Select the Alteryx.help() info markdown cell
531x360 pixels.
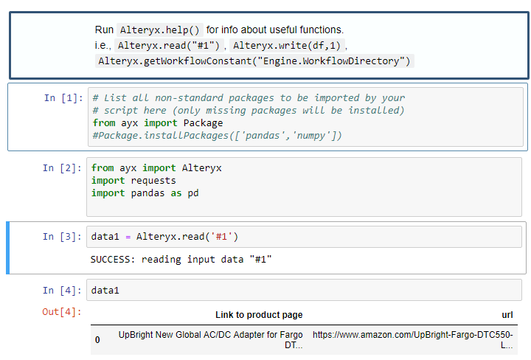click(x=269, y=45)
